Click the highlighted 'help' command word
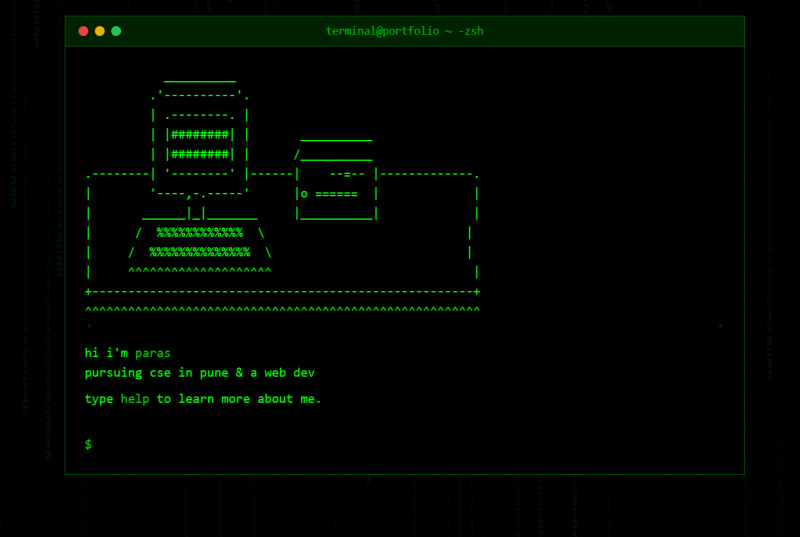800x537 pixels. [x=136, y=399]
